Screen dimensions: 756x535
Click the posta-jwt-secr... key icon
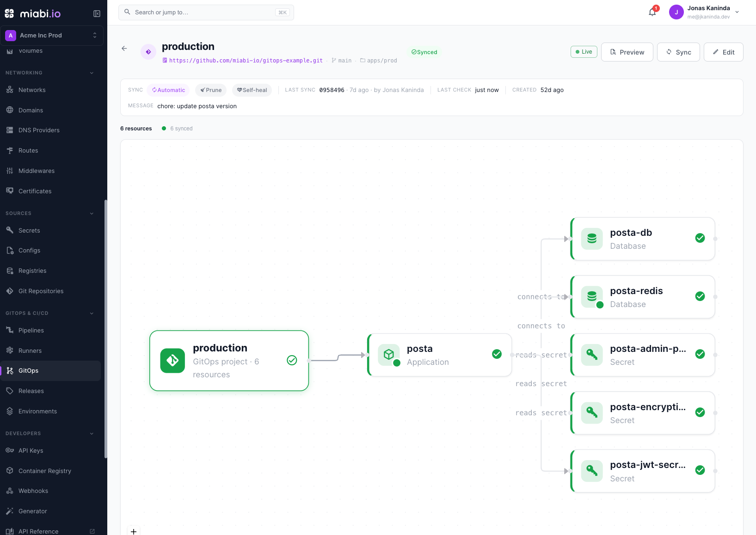592,471
